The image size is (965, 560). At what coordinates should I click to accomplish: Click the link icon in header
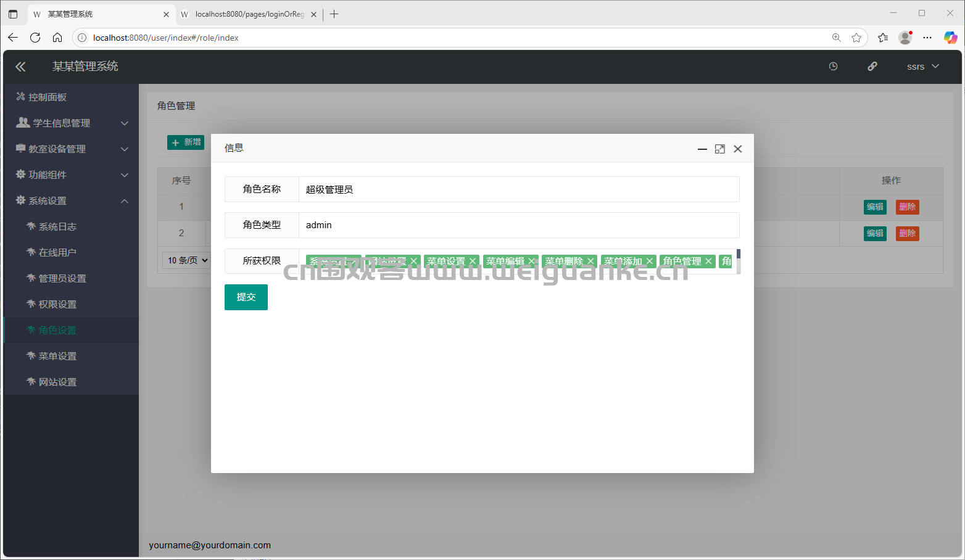tap(872, 67)
